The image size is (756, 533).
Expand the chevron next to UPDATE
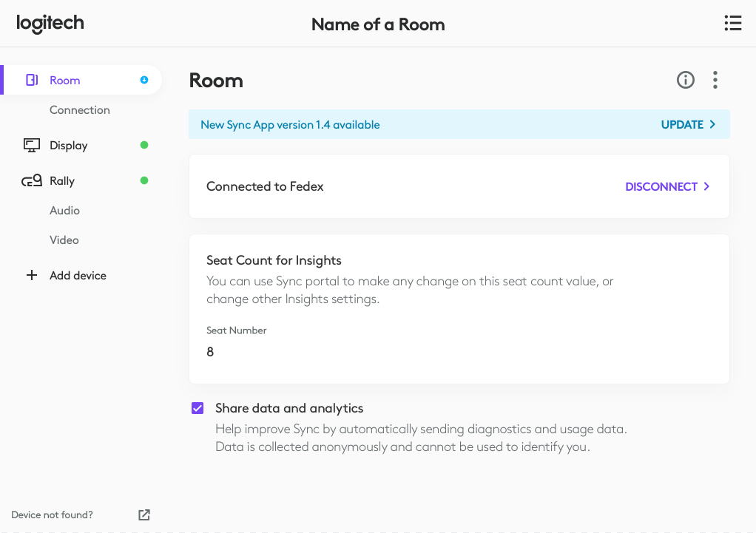712,124
